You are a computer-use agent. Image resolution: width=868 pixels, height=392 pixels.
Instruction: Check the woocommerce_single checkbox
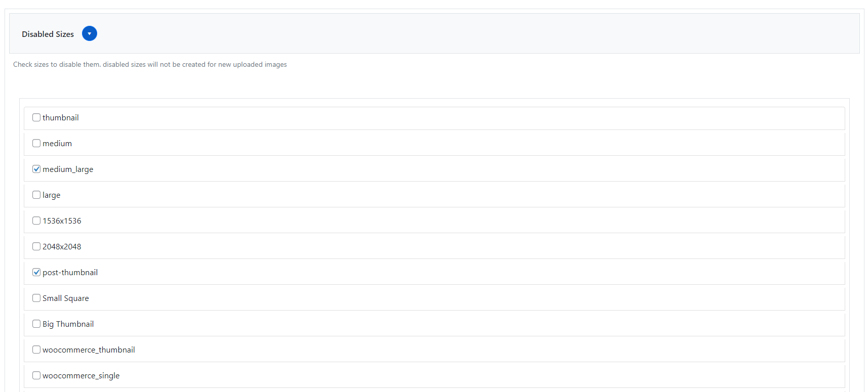coord(36,375)
